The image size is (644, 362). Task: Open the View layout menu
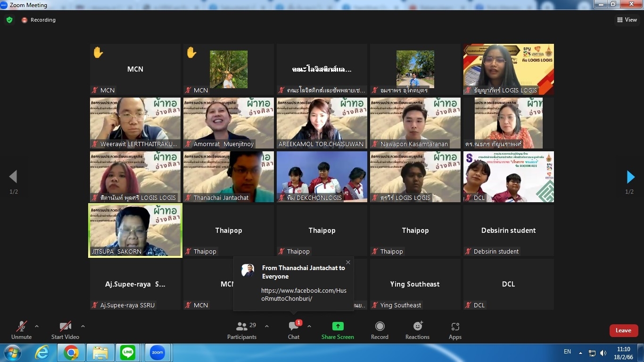coord(627,20)
